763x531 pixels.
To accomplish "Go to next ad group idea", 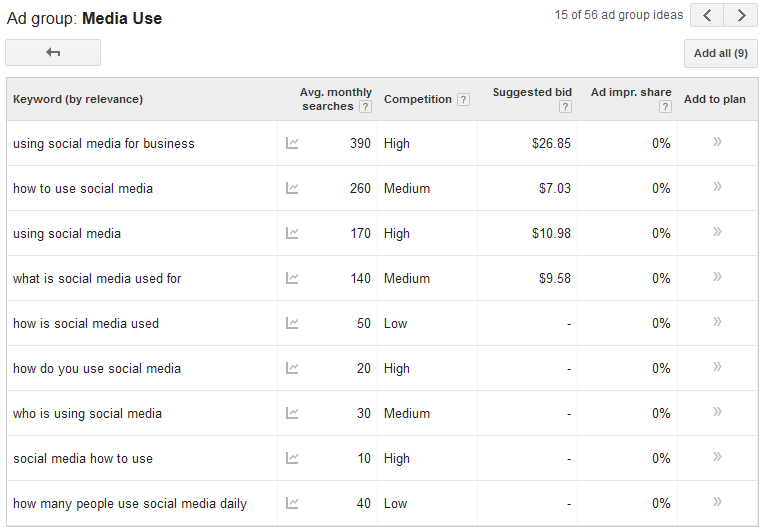I will (741, 15).
